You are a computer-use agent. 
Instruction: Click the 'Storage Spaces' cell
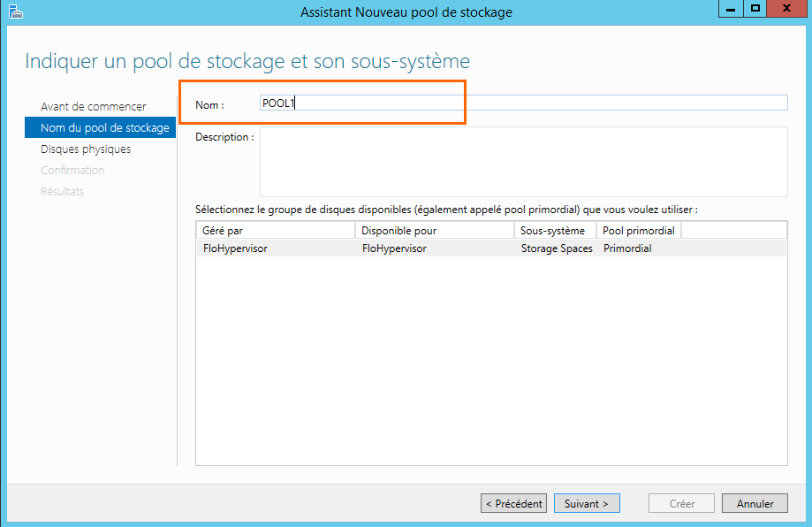point(557,248)
